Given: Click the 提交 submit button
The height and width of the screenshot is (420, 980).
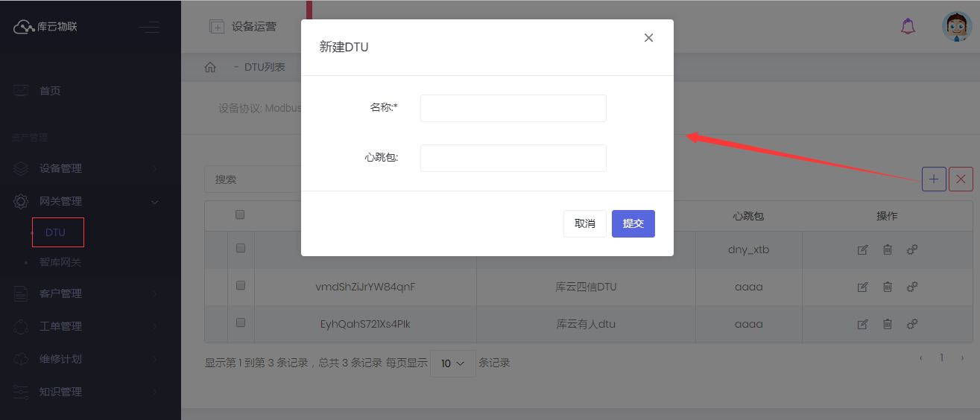Looking at the screenshot, I should (633, 223).
